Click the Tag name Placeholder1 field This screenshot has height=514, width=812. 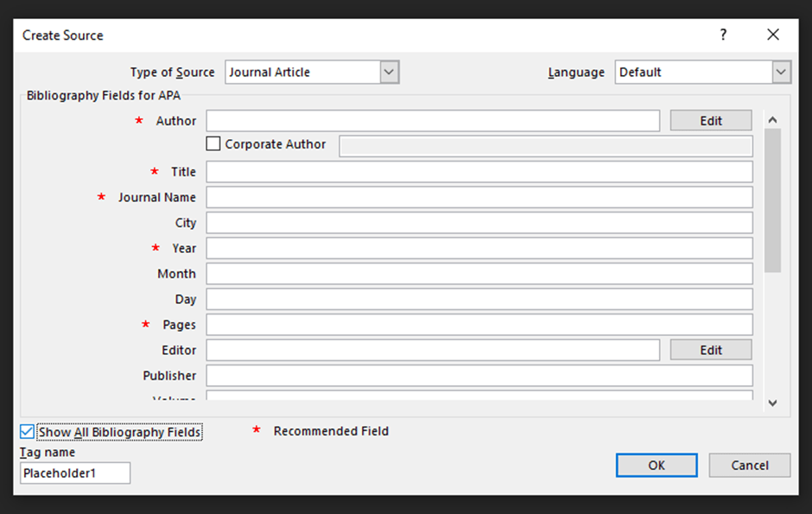click(x=75, y=473)
